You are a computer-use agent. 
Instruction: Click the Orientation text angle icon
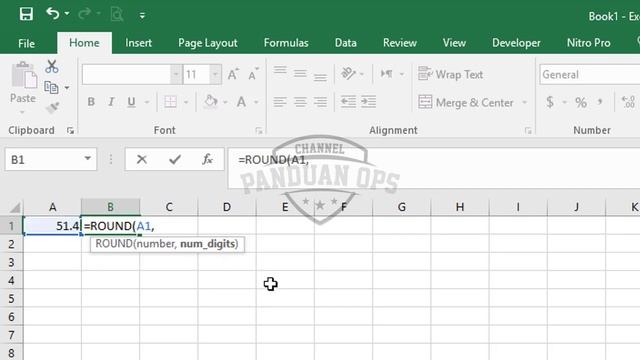point(348,73)
